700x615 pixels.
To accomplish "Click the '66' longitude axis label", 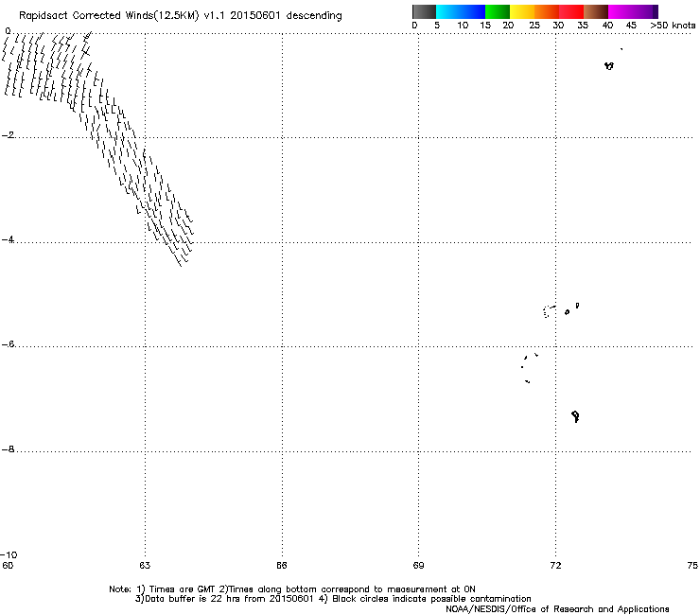I will [282, 566].
